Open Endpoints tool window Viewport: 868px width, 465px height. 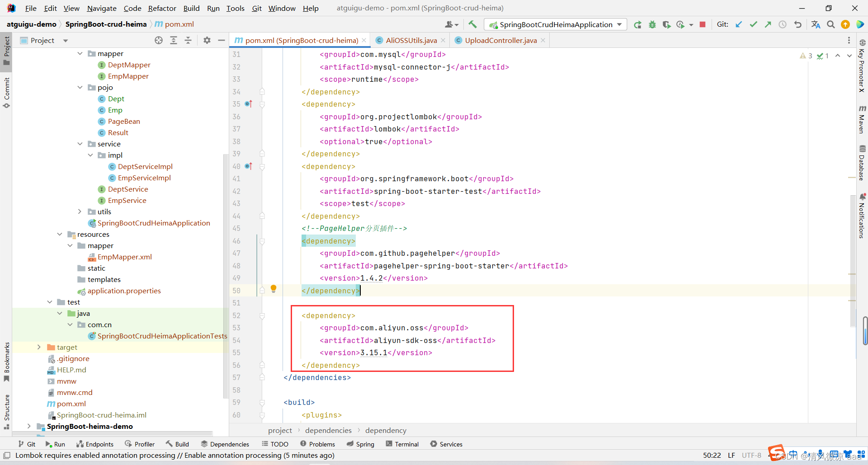pyautogui.click(x=95, y=444)
